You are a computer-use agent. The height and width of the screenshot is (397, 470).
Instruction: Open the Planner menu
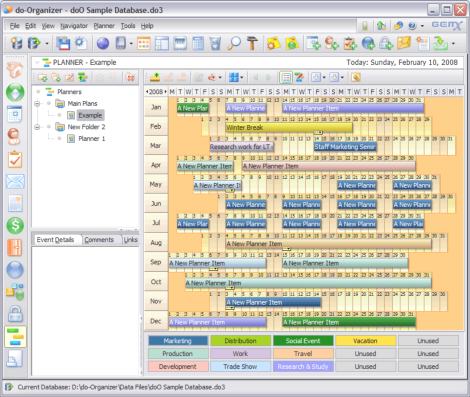coord(104,26)
